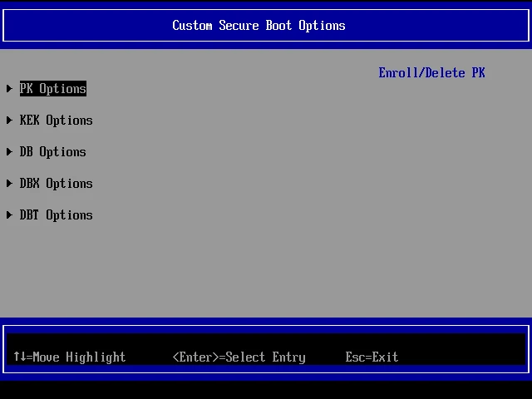Click the triangle beside KEK Options
This screenshot has width=532, height=399.
pyautogui.click(x=9, y=121)
